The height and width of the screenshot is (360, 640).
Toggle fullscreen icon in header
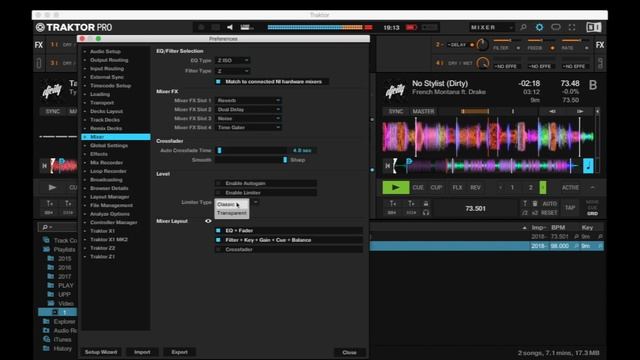pos(572,27)
